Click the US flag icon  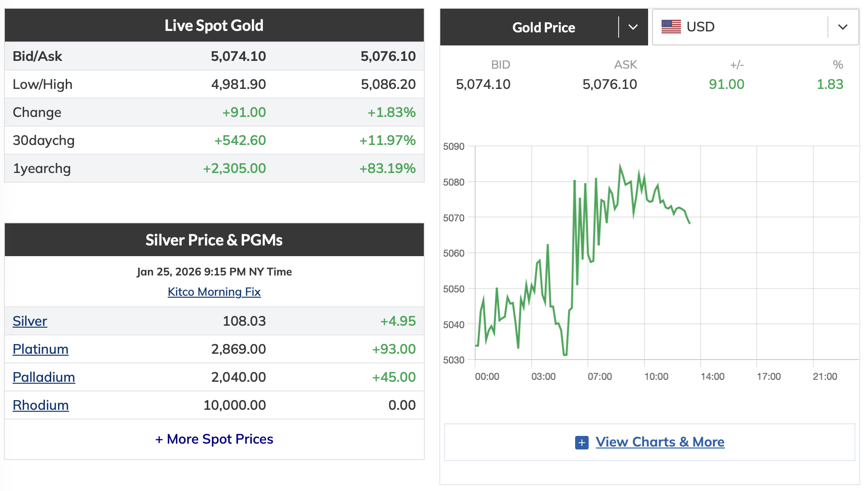point(671,27)
